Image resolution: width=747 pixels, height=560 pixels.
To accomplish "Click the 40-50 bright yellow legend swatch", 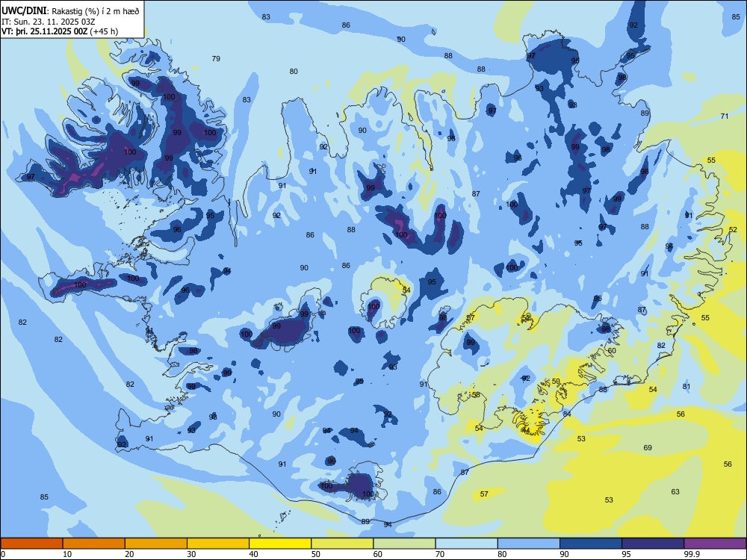I will [280, 544].
